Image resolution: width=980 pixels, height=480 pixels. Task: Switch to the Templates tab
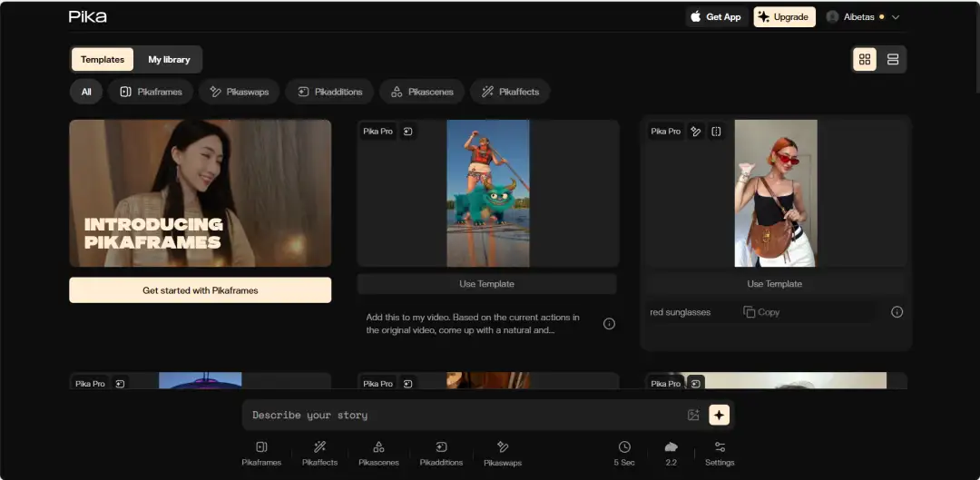tap(103, 59)
